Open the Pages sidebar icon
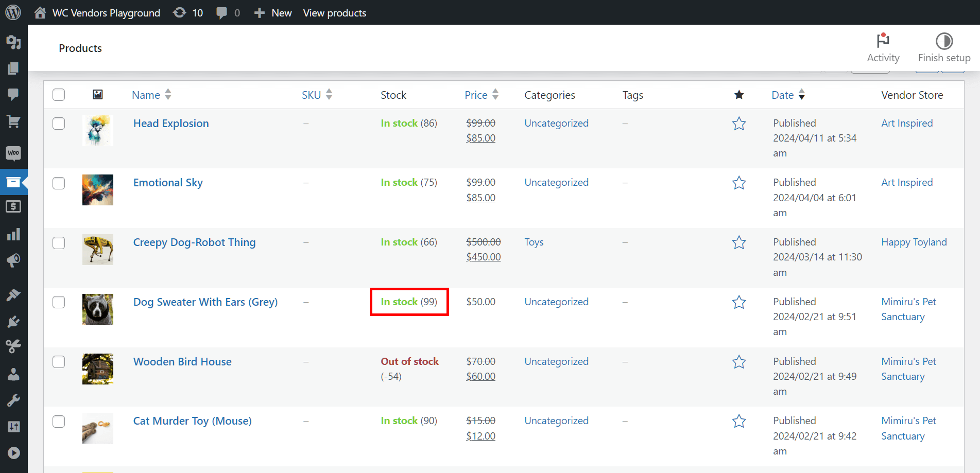This screenshot has width=980, height=473. [13, 68]
